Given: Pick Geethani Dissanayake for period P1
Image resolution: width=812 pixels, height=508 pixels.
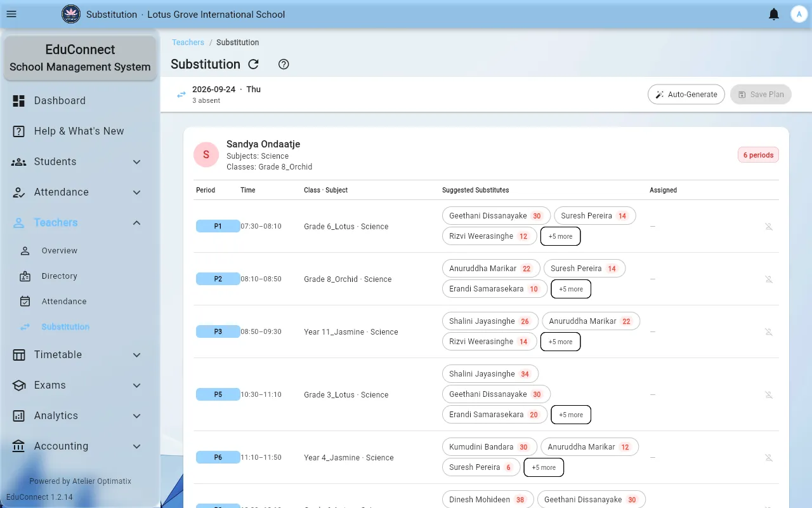Looking at the screenshot, I should coord(496,216).
